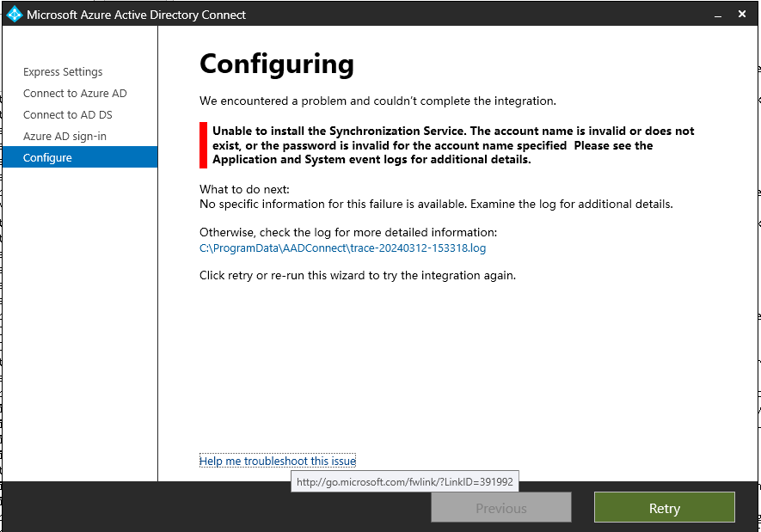Click the 'Unable to install the Synchronization Service' error text

pyautogui.click(x=453, y=145)
